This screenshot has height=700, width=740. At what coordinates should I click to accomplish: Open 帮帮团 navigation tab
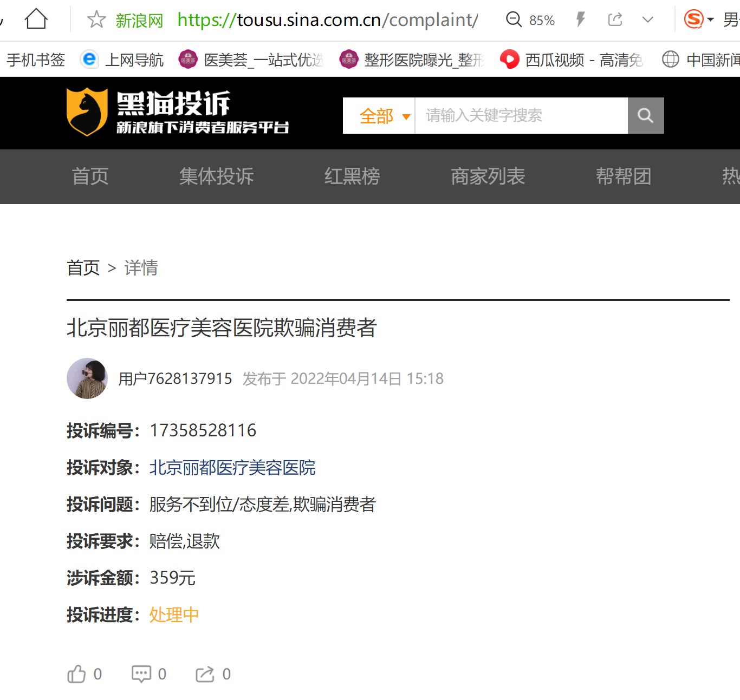[x=624, y=176]
